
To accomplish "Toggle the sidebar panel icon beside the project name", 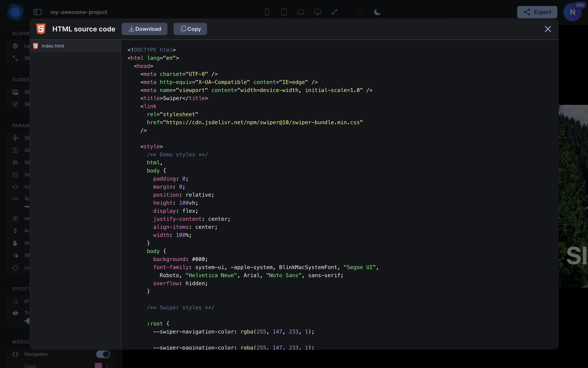I will tap(37, 12).
